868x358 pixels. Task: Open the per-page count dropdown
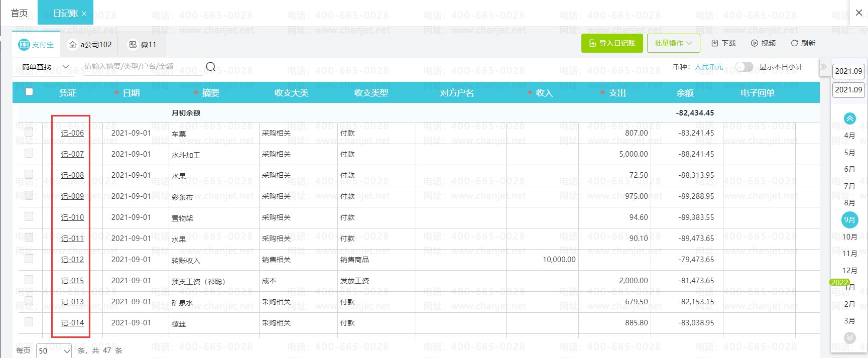[54, 350]
